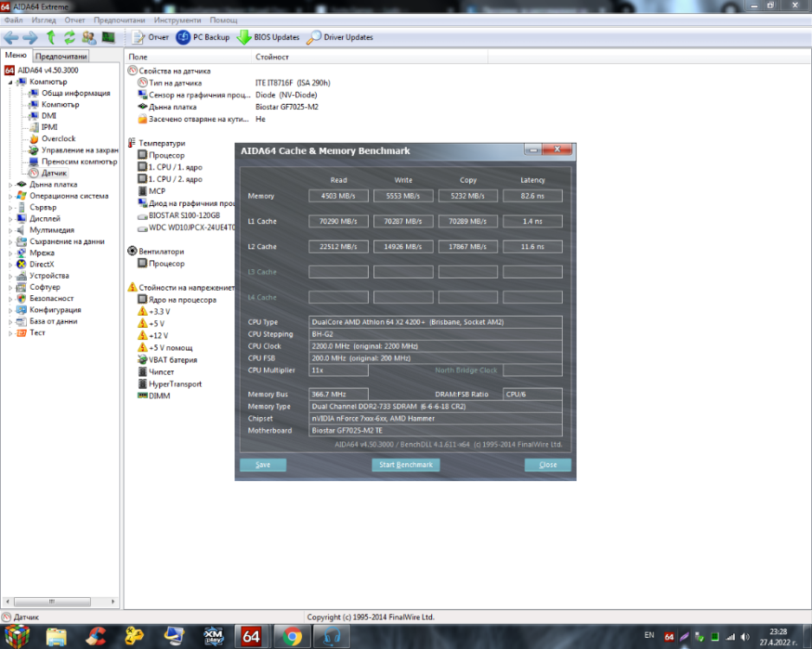812x649 pixels.
Task: Click the green monitor icon in the toolbar
Action: point(108,37)
